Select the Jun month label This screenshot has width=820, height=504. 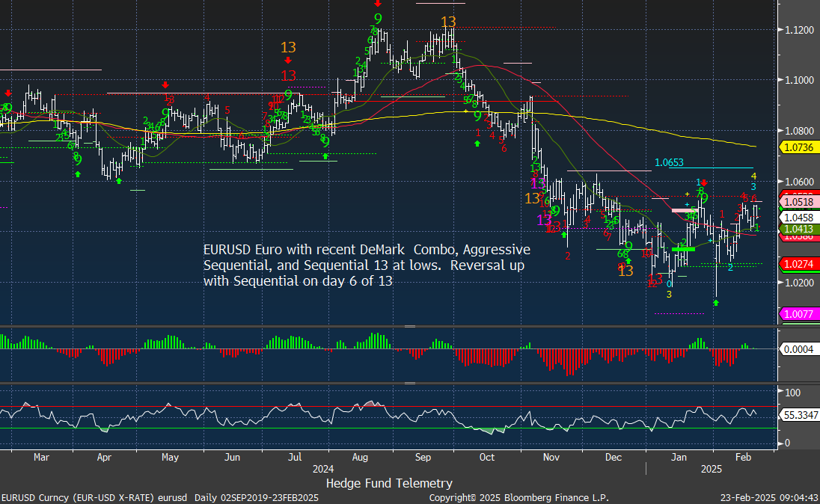[232, 457]
